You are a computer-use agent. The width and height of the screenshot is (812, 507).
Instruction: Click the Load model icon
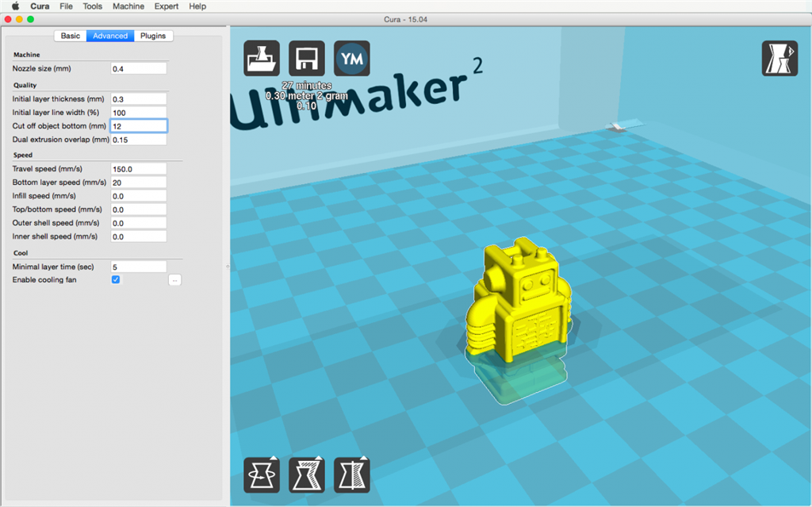pos(262,58)
